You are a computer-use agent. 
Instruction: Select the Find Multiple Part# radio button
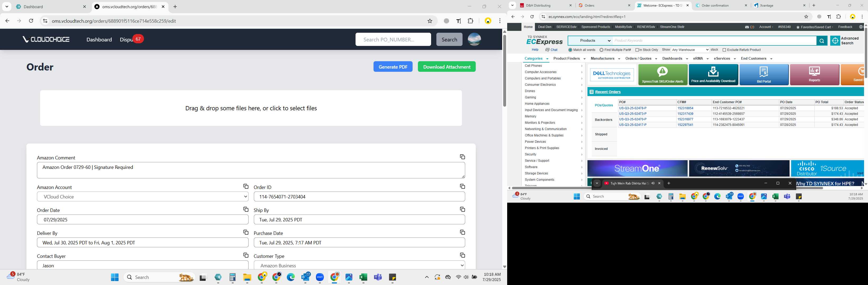pos(601,50)
